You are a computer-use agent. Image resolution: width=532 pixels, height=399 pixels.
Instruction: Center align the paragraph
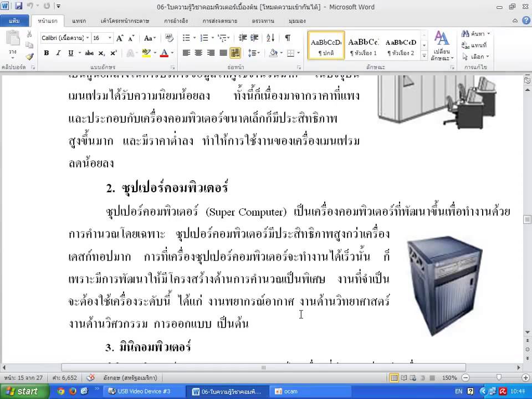198,53
